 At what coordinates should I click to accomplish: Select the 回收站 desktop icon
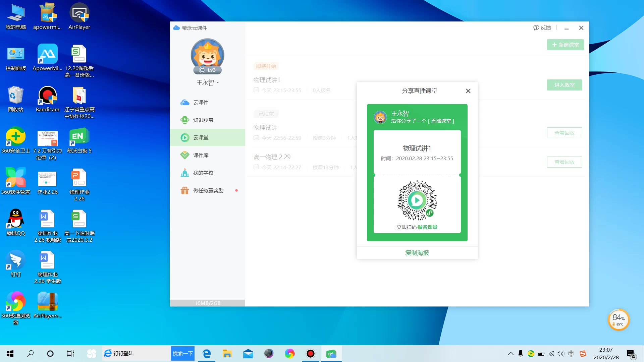pos(16,99)
